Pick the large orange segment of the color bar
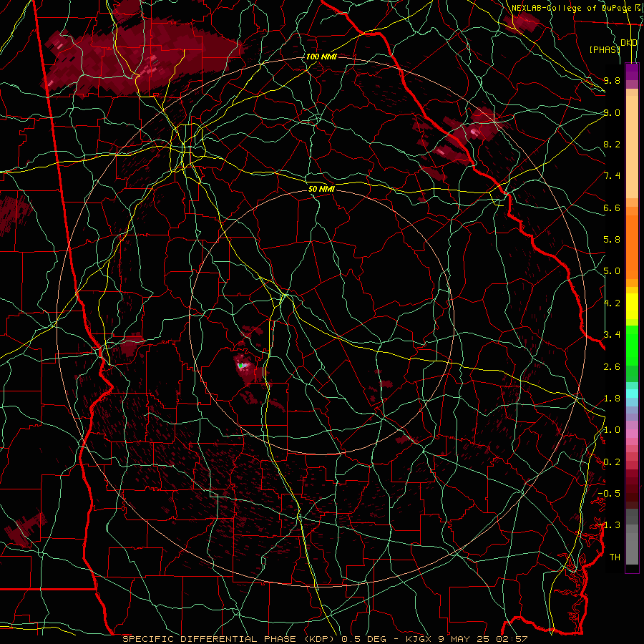The width and height of the screenshot is (644, 644). 632,246
